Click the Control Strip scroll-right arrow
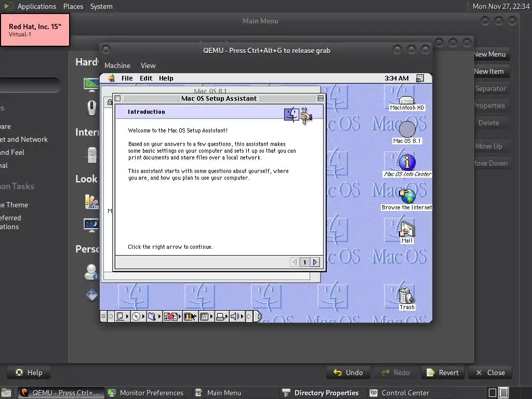The width and height of the screenshot is (532, 399). coord(249,316)
